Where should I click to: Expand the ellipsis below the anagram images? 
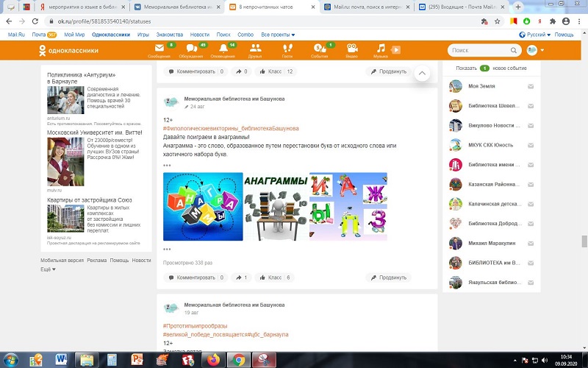tap(167, 250)
